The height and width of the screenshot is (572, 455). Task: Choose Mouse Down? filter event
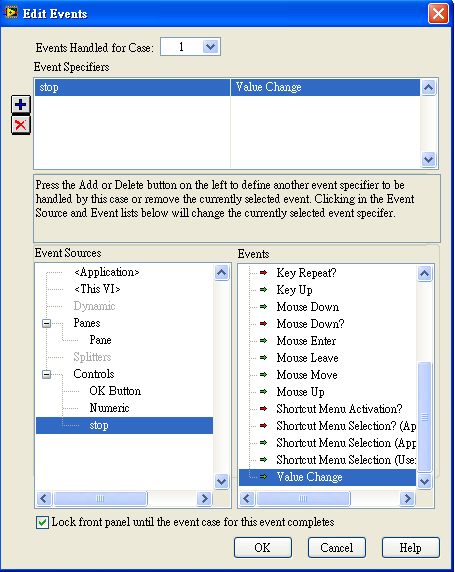pyautogui.click(x=310, y=324)
